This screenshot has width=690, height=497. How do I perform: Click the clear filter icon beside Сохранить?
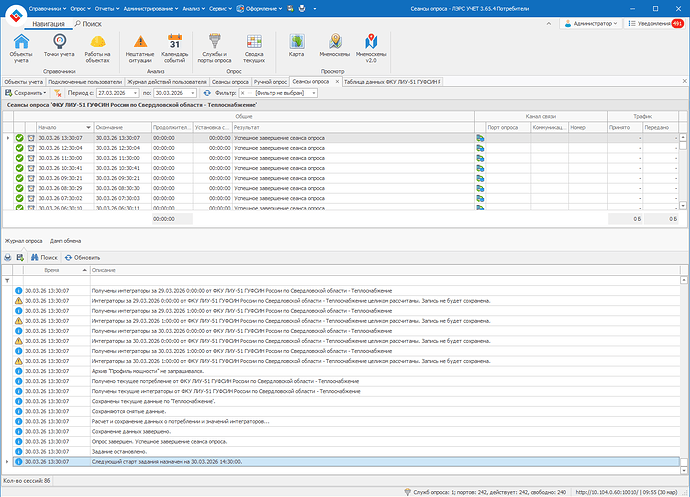click(58, 93)
